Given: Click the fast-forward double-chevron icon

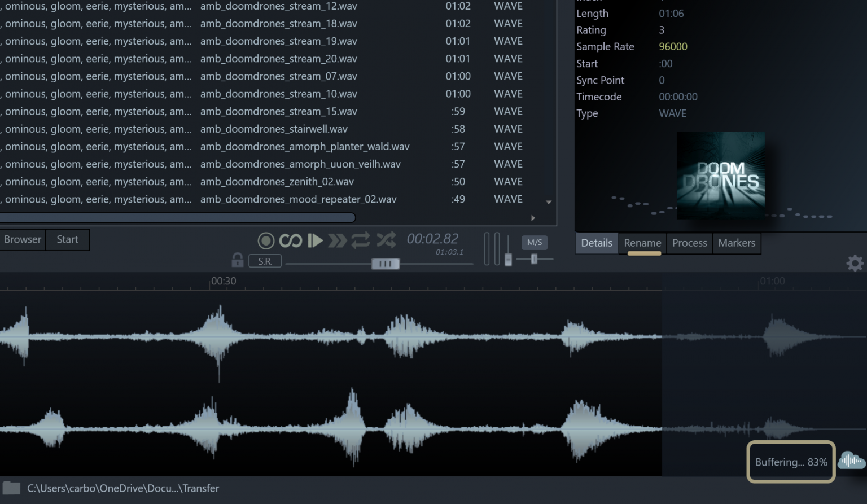Looking at the screenshot, I should click(338, 240).
